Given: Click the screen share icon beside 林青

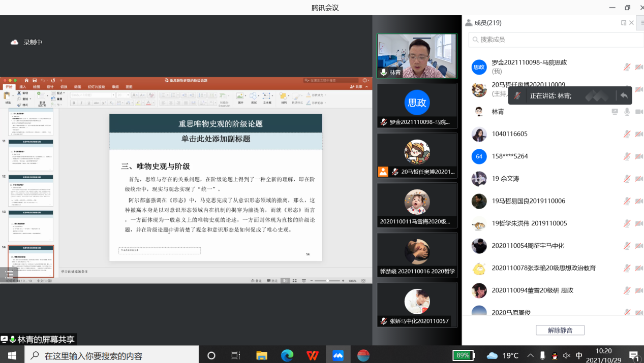Looking at the screenshot, I should (615, 112).
